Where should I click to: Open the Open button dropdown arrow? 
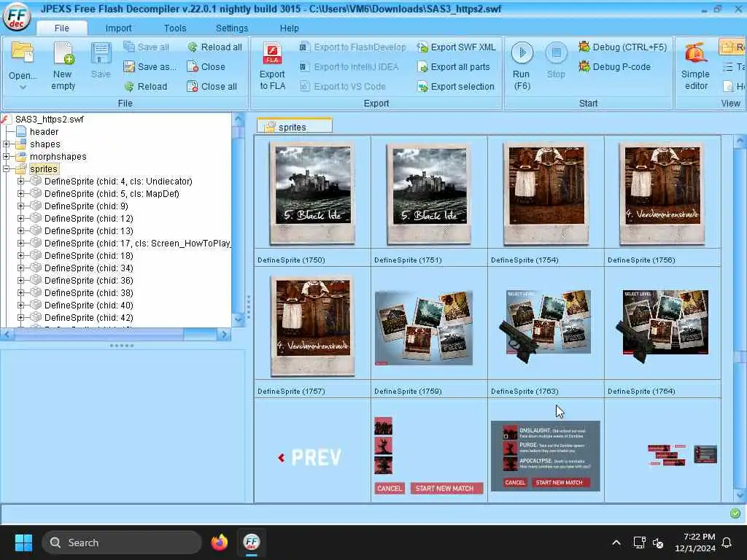point(23,87)
